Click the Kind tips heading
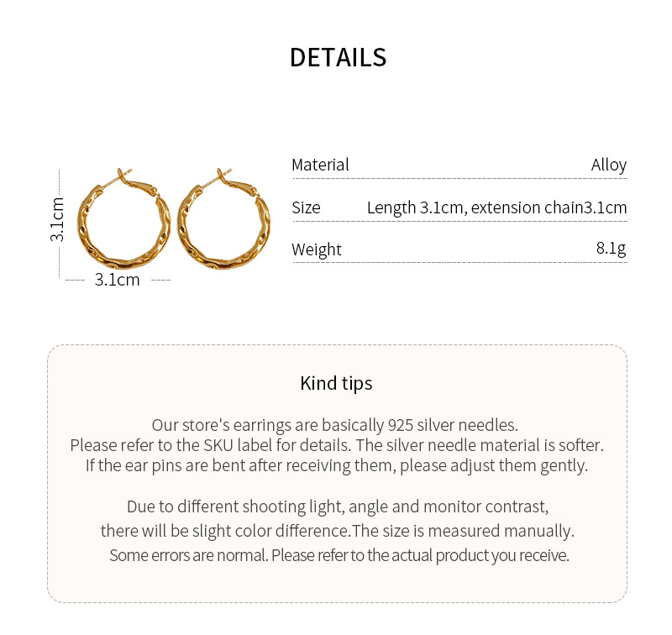Image resolution: width=672 pixels, height=635 pixels. pyautogui.click(x=336, y=384)
